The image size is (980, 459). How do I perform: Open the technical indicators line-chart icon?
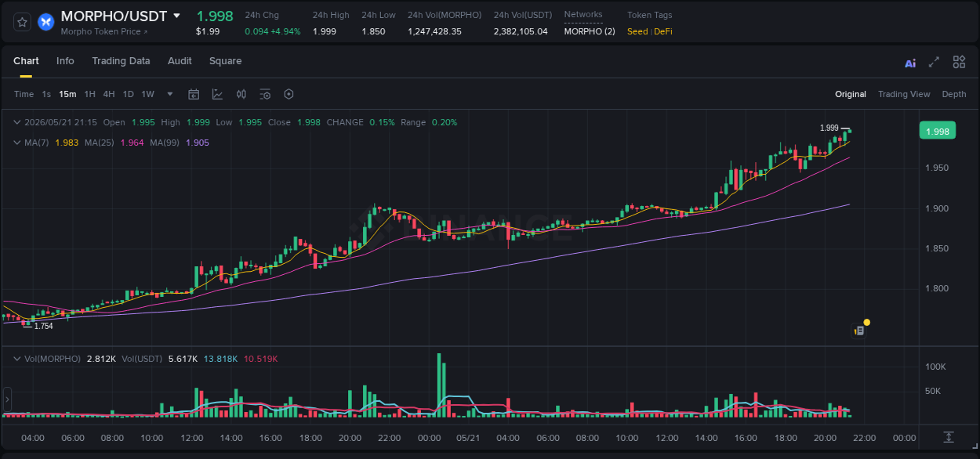tap(217, 94)
